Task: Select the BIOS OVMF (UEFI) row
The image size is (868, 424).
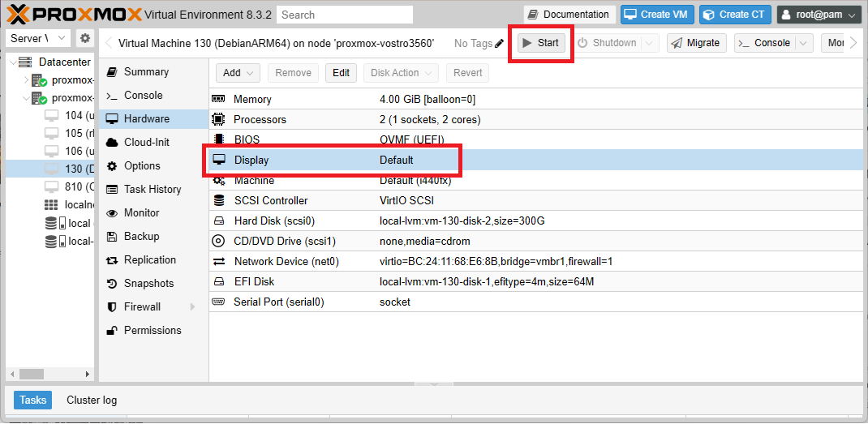Action: (538, 139)
